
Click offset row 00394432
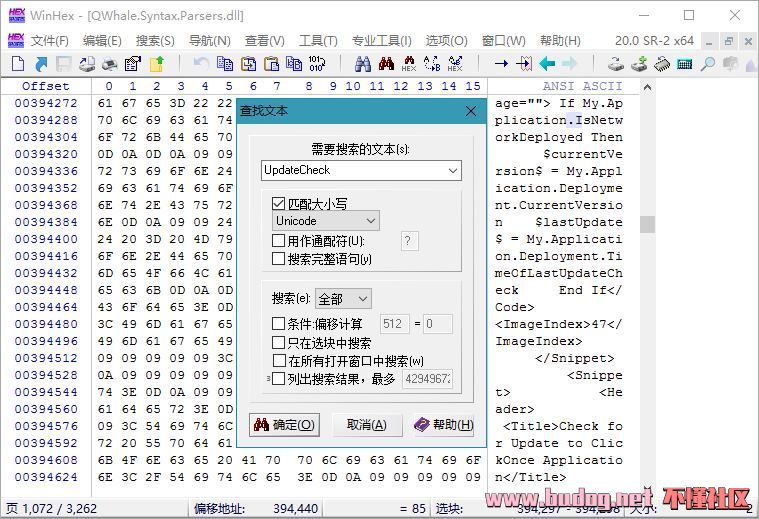point(46,273)
